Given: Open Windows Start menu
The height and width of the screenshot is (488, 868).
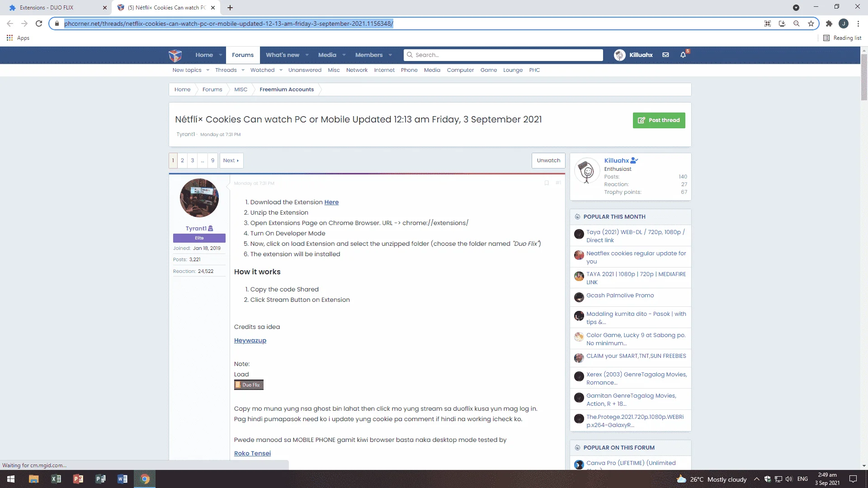Looking at the screenshot, I should pos(11,479).
